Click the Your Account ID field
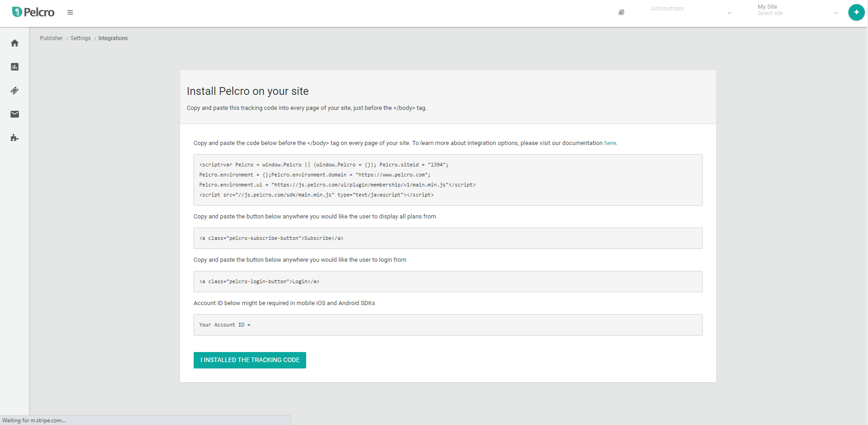868x425 pixels. tap(448, 325)
